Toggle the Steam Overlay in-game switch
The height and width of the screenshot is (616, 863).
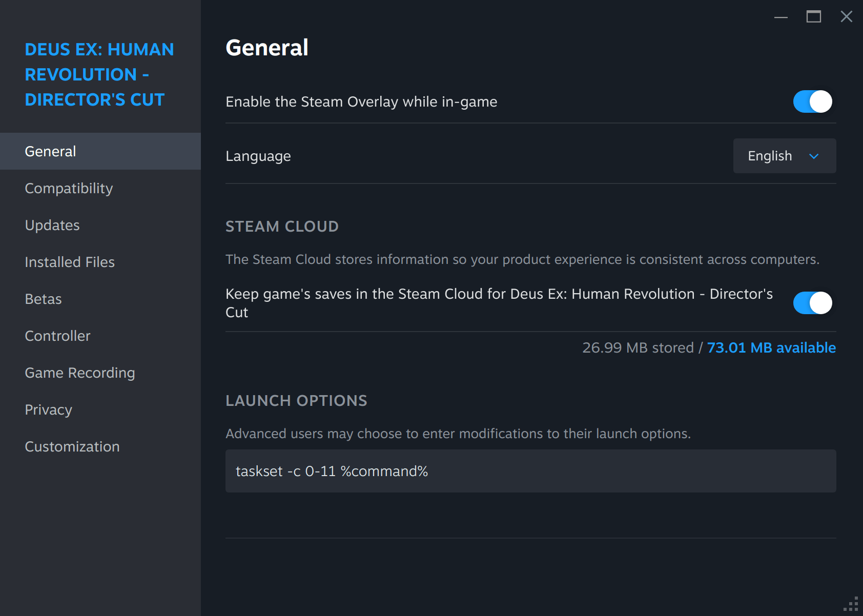(x=812, y=101)
